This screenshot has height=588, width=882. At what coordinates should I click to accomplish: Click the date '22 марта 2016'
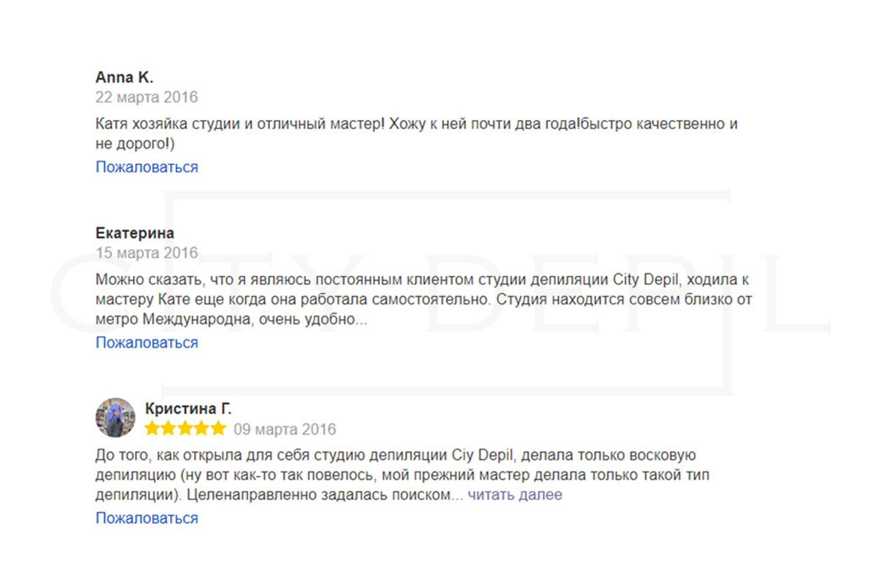pos(146,97)
